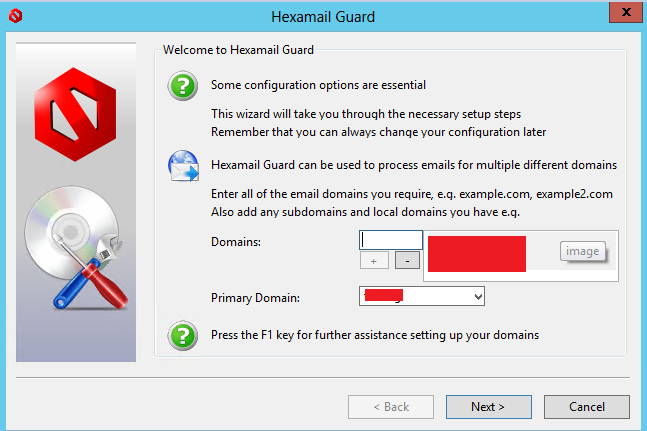Click the 'Domains:' label
This screenshot has height=431, width=647.
tap(236, 242)
